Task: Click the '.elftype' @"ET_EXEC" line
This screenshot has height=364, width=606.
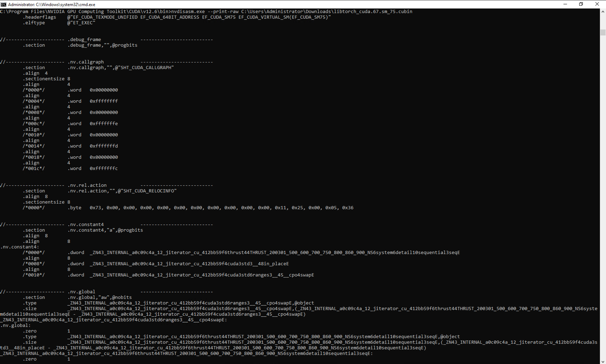Action: (x=59, y=23)
